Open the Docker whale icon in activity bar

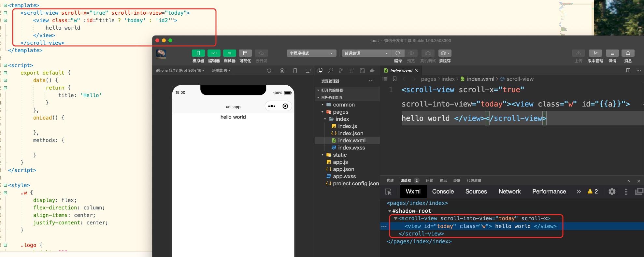[x=372, y=70]
